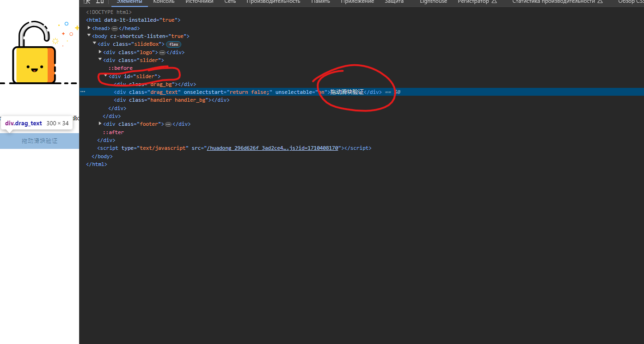This screenshot has height=344, width=644.
Task: Collapse the div id="slider" node
Action: coord(106,76)
